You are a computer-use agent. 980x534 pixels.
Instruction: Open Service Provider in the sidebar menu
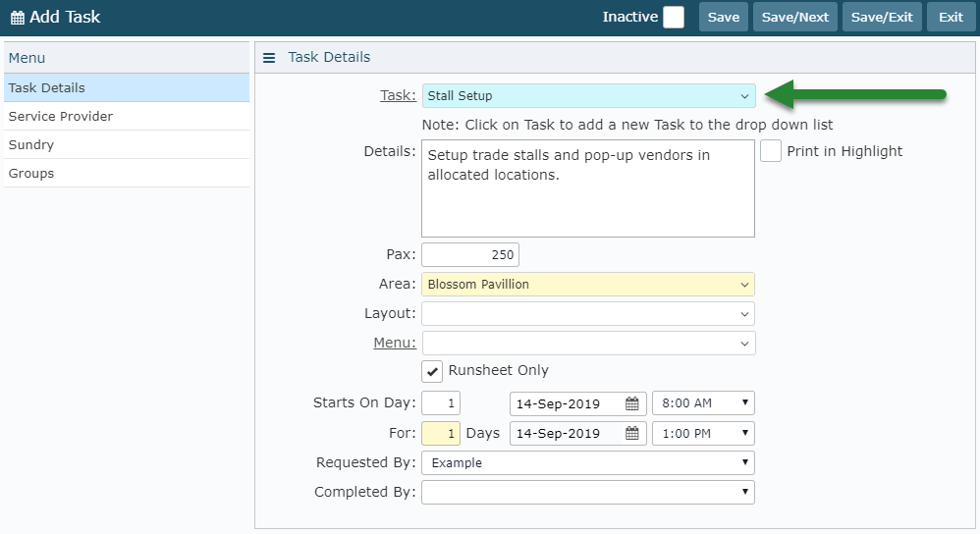coord(127,116)
